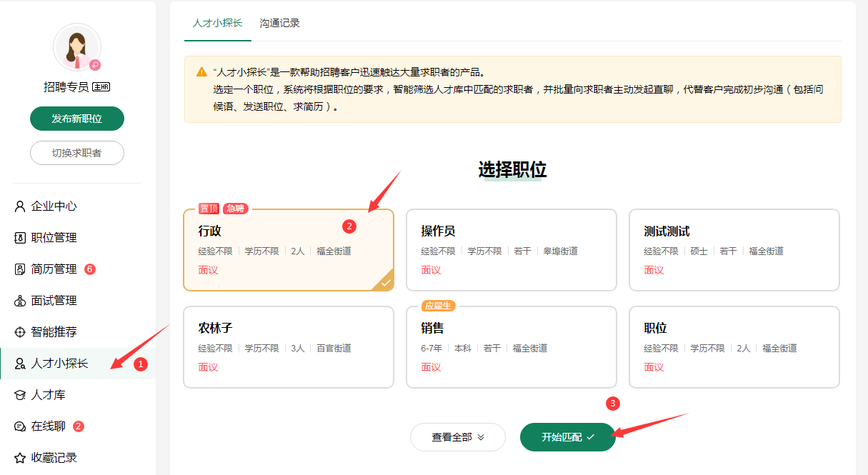Select the 操作员 job card

point(511,250)
